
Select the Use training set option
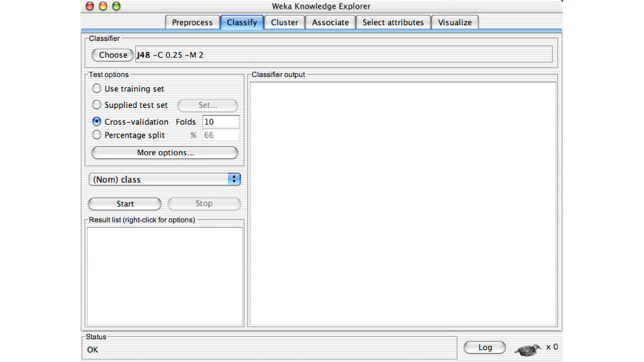point(97,89)
